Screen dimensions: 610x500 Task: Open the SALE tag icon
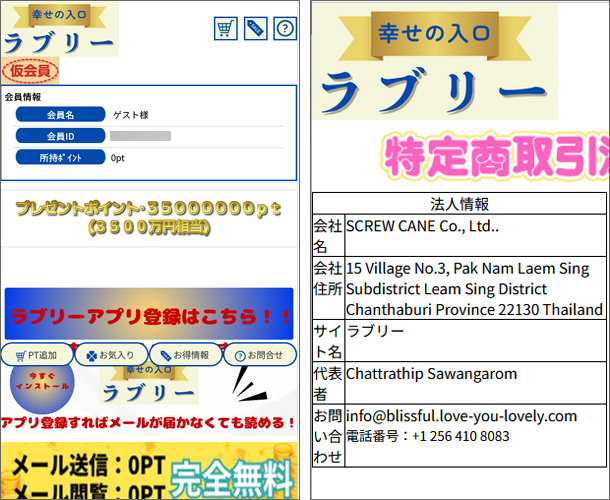[255, 29]
